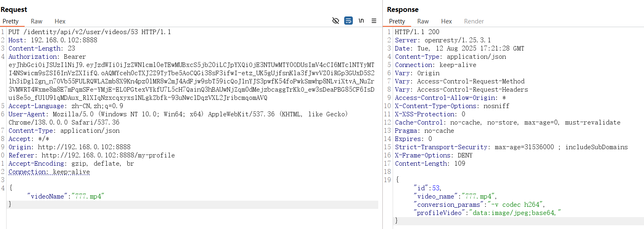Viewport: 644px width, 229px height.
Task: Click the Vary Access-Control-Request-Headers header
Action: pos(461,90)
